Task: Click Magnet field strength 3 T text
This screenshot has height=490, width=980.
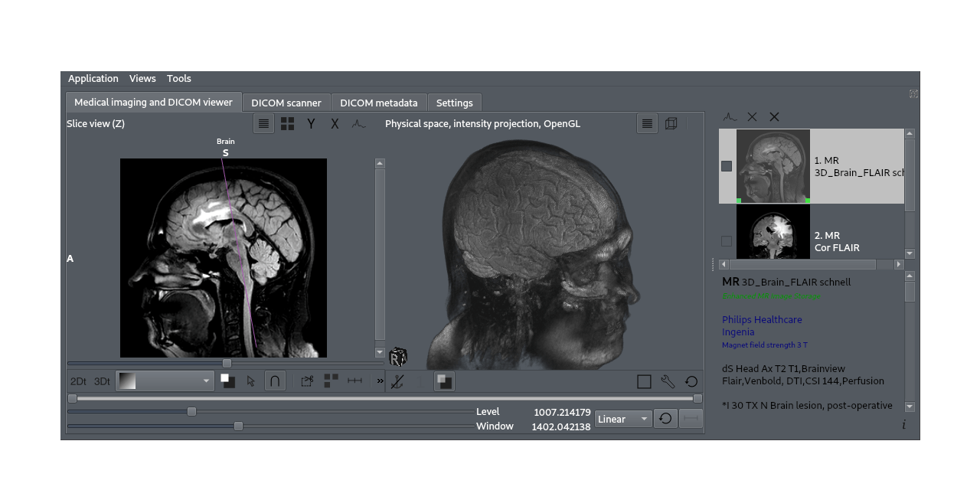Action: (x=765, y=345)
